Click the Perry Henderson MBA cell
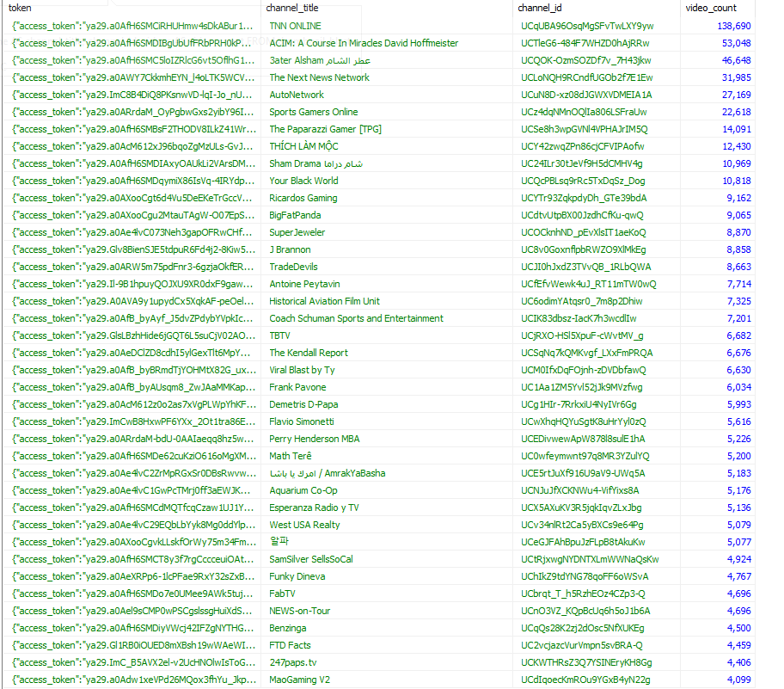784x689 pixels. click(x=315, y=439)
